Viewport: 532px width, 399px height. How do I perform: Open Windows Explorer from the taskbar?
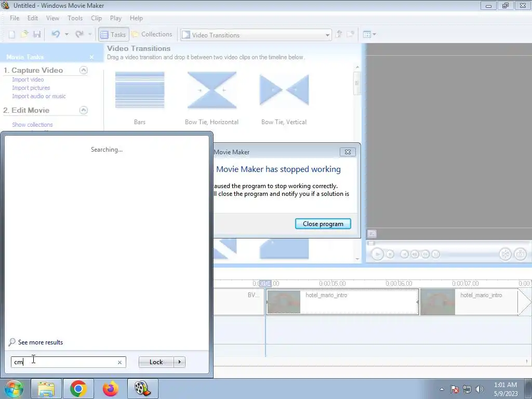tap(46, 389)
